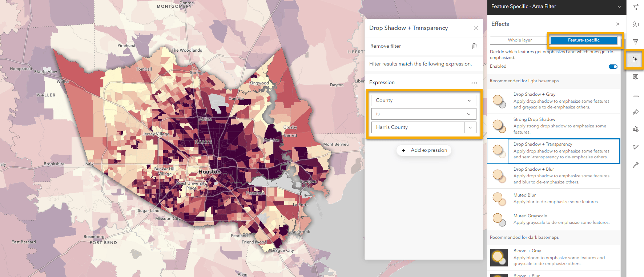
Task: Open the Pop-ups configuration icon
Action: 636,77
